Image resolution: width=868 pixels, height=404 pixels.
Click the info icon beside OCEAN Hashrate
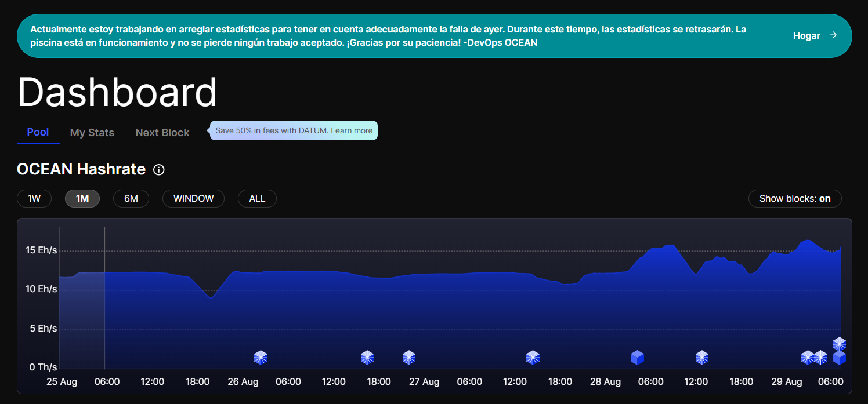[158, 170]
